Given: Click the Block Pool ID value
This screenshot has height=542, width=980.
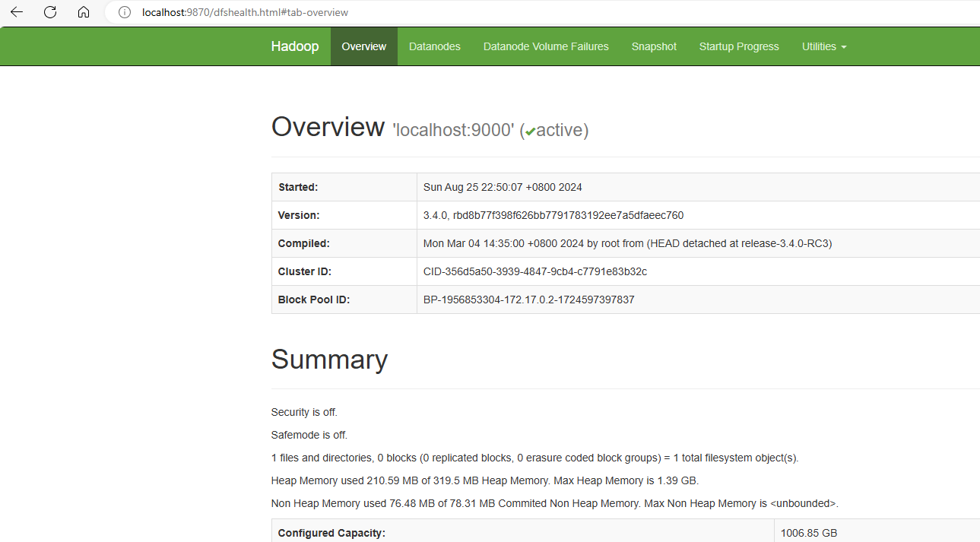Looking at the screenshot, I should (528, 300).
